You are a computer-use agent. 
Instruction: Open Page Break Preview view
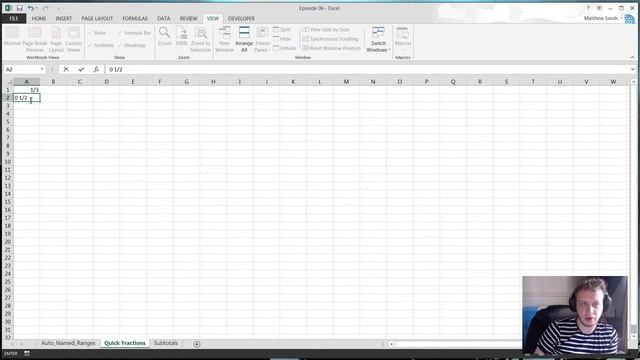[x=35, y=39]
